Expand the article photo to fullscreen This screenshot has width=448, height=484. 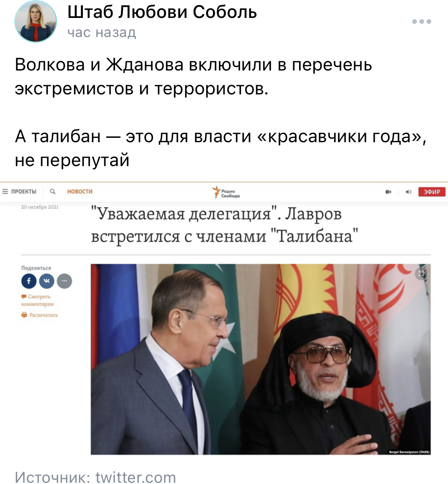421,273
